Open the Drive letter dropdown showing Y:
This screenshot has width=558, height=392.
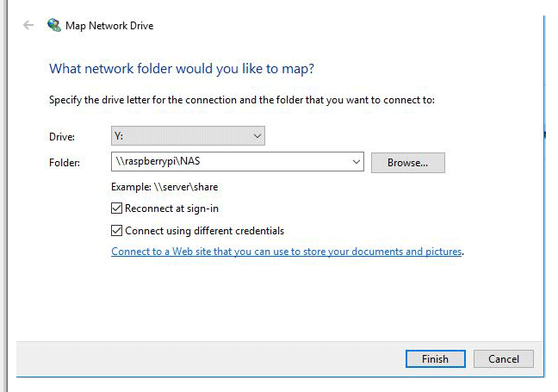[x=187, y=136]
